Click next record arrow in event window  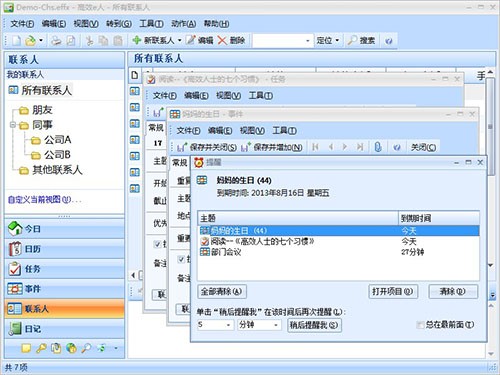(345, 147)
